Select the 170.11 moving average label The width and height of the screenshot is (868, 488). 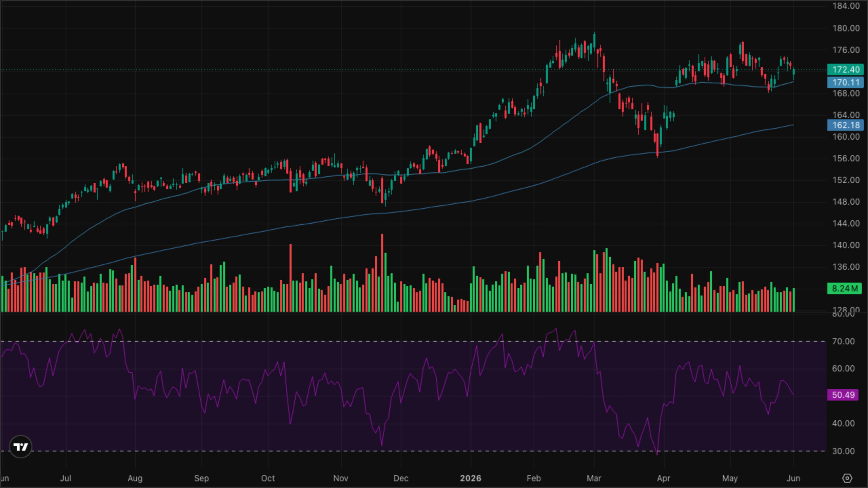(x=846, y=82)
